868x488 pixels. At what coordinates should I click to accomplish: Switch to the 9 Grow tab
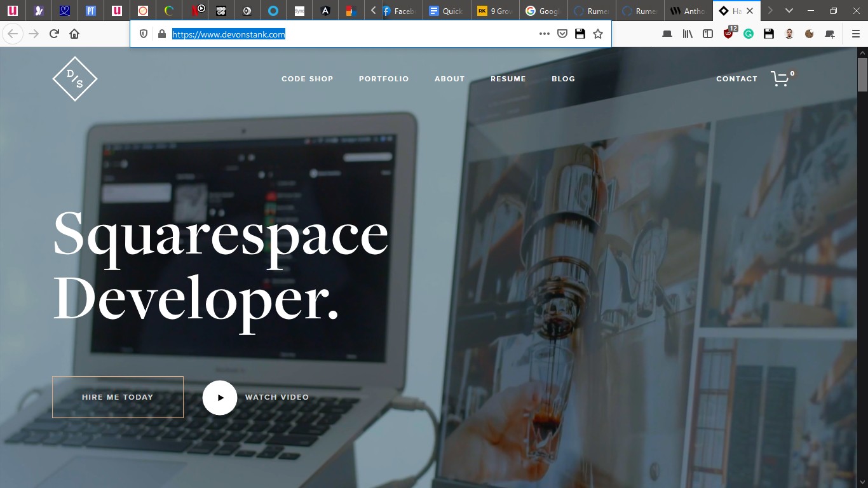495,11
